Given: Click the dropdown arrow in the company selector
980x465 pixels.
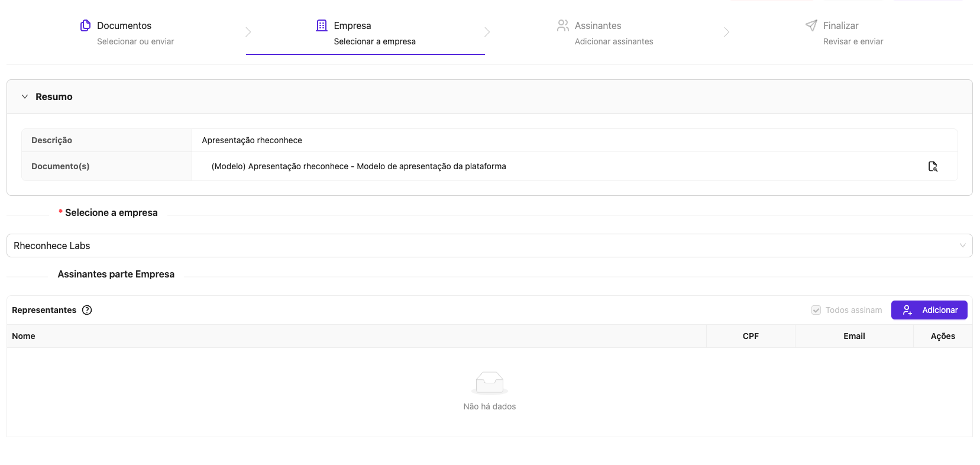Looking at the screenshot, I should point(962,246).
